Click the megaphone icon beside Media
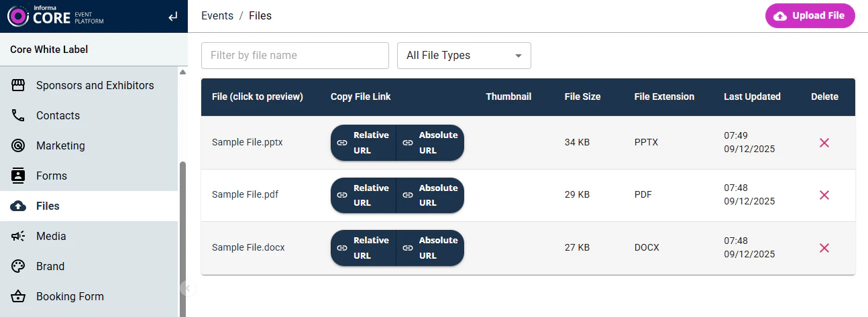The width and height of the screenshot is (868, 317). point(19,236)
